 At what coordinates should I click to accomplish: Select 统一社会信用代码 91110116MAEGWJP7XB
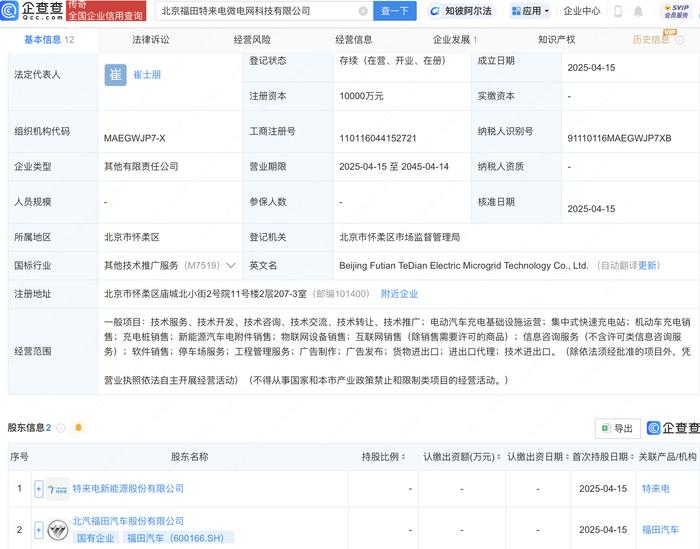[619, 138]
